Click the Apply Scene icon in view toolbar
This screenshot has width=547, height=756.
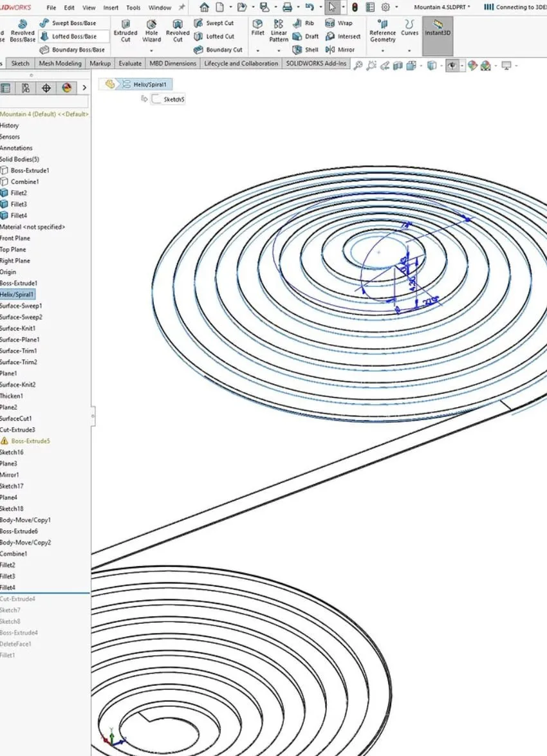486,66
